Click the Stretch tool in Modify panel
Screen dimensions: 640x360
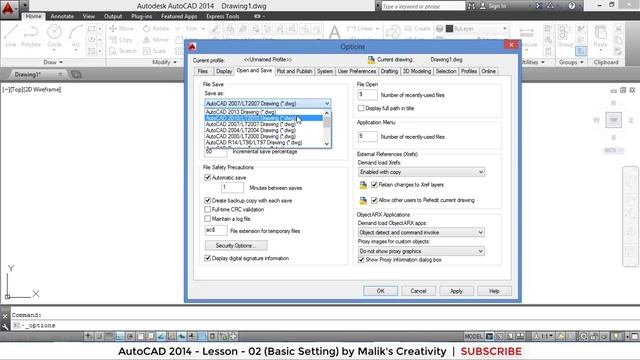pyautogui.click(x=123, y=51)
